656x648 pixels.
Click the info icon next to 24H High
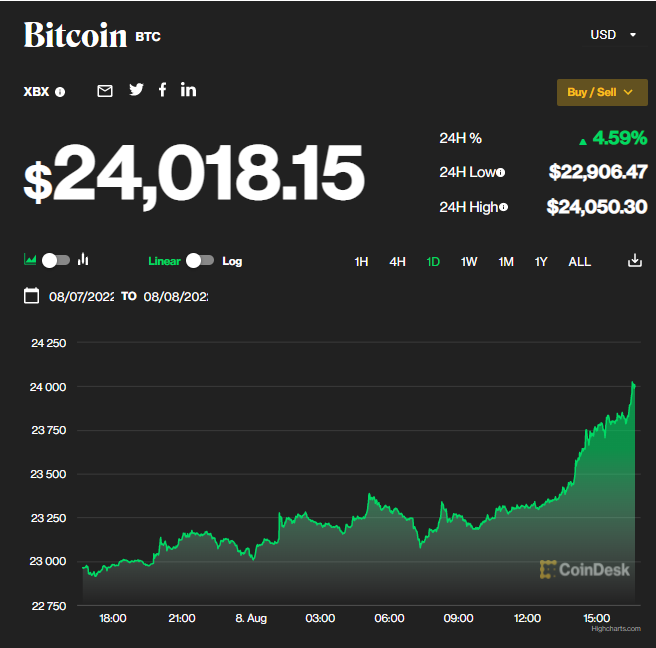click(x=503, y=207)
